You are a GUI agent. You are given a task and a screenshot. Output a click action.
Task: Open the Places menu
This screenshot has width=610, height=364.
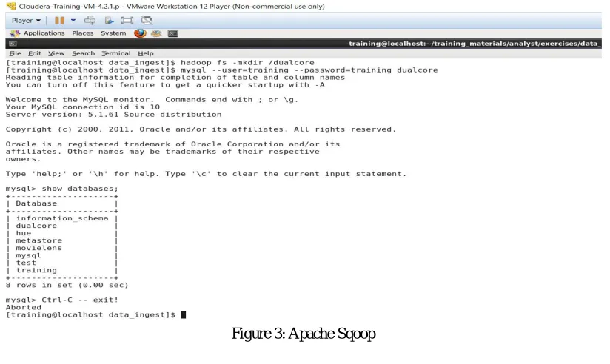pos(82,33)
